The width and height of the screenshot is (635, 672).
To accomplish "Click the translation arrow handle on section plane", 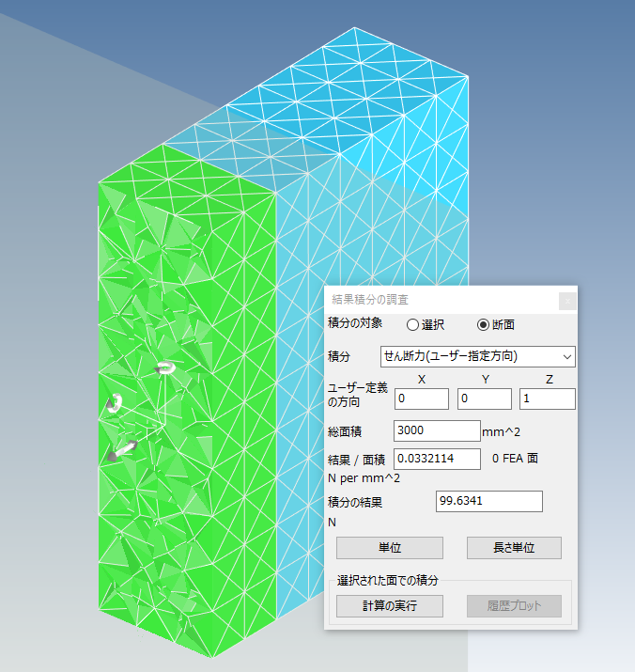I will click(122, 450).
